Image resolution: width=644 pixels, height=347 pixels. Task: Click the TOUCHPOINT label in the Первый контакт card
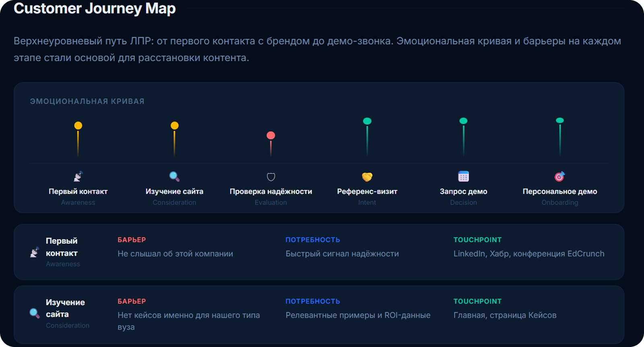click(x=477, y=240)
